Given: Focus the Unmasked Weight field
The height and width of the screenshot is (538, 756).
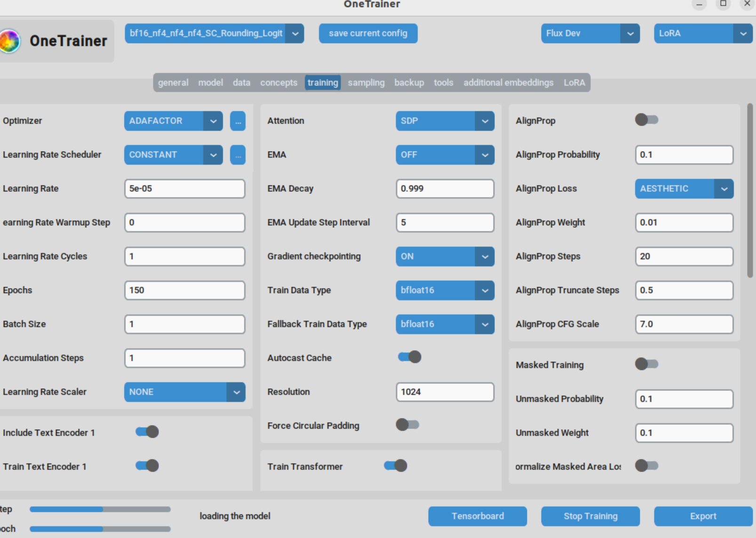Looking at the screenshot, I should [684, 433].
